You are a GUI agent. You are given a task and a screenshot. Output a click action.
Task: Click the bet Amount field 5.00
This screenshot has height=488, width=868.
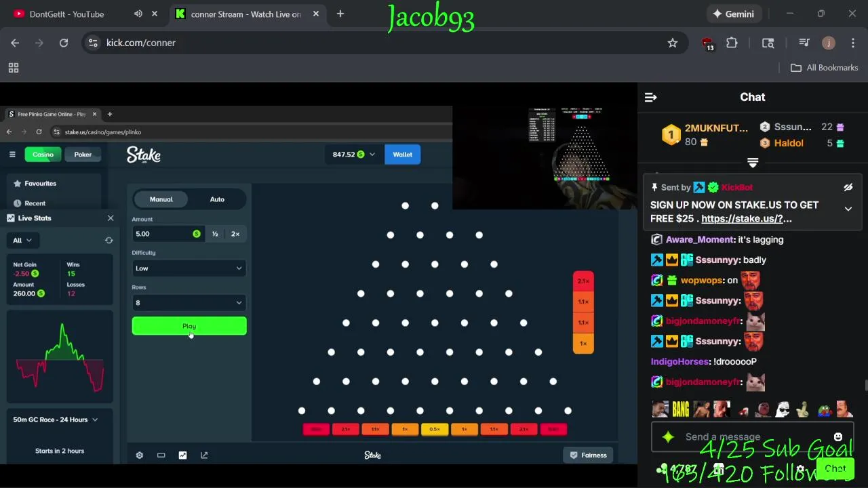click(168, 234)
